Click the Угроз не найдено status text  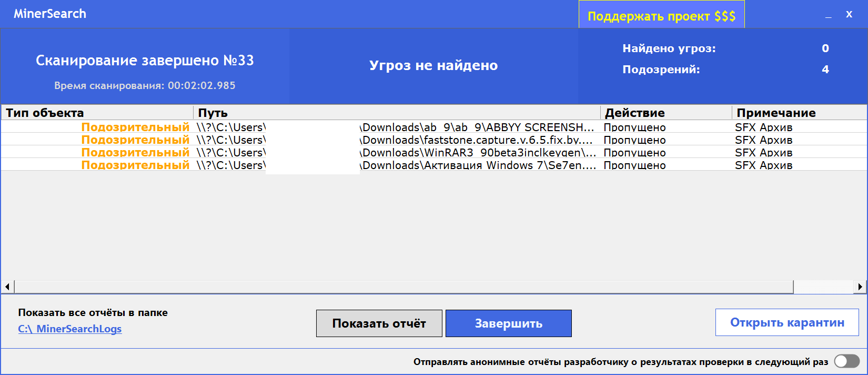pyautogui.click(x=433, y=65)
